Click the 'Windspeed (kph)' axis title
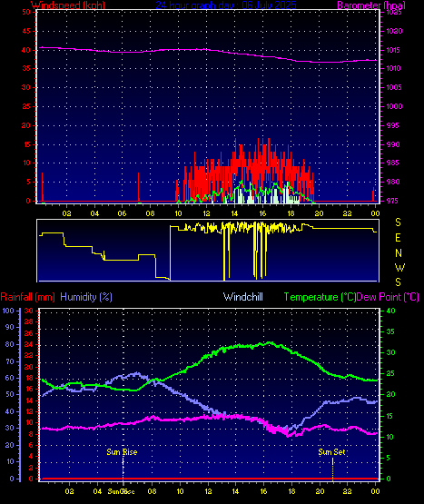Image resolution: width=424 pixels, height=504 pixels. [68, 5]
